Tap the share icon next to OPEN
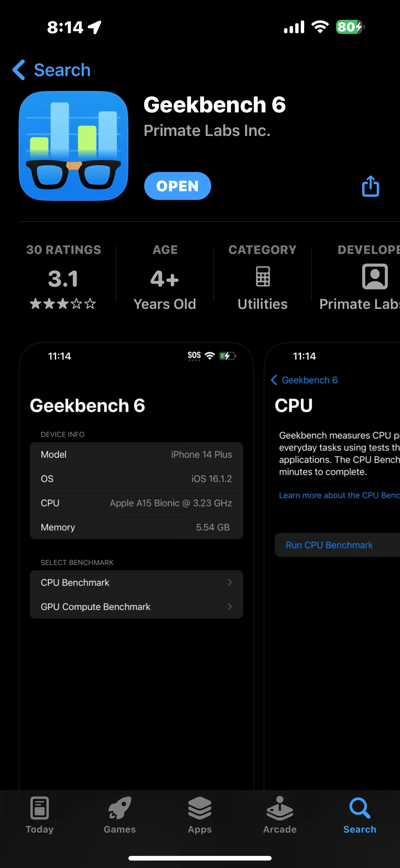This screenshot has width=400, height=868. 370,186
